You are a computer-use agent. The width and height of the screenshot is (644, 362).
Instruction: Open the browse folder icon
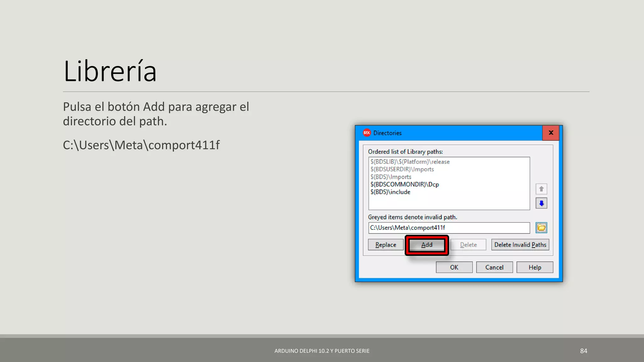(x=541, y=228)
